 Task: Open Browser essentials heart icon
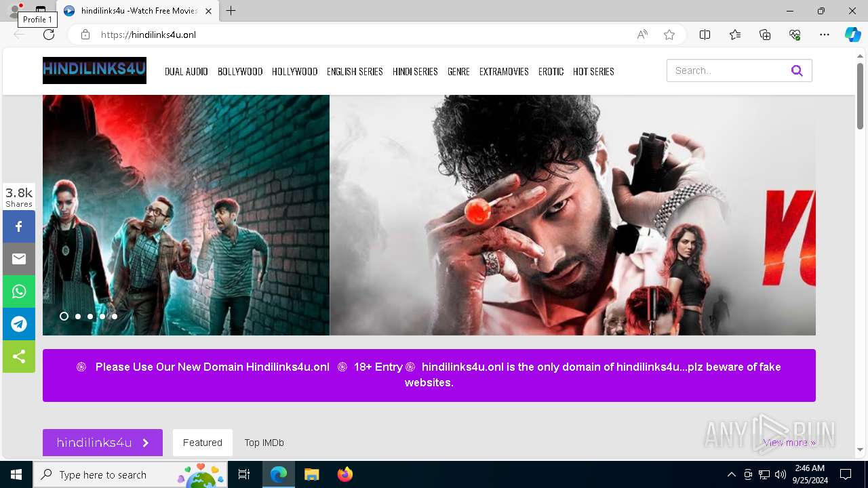click(x=795, y=35)
